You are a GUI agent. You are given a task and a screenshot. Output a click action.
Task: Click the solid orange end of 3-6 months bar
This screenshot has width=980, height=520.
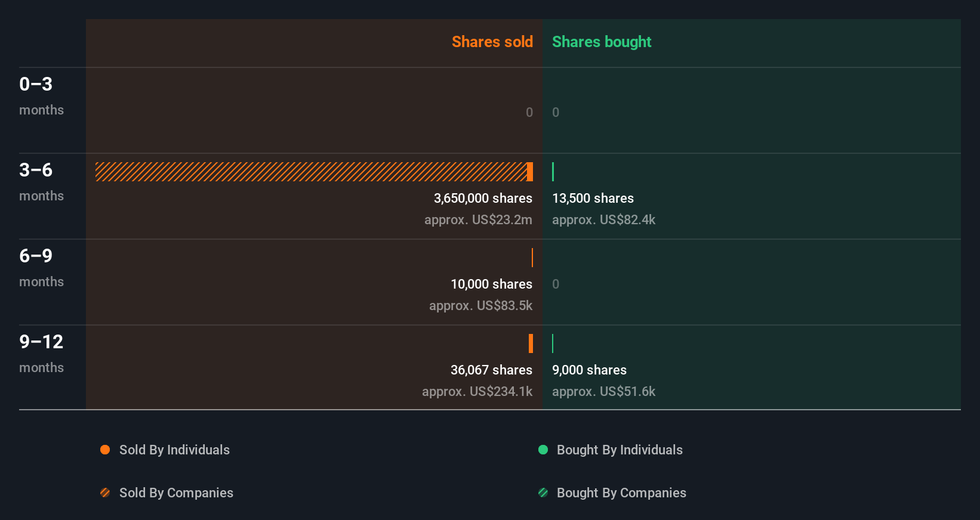[530, 172]
